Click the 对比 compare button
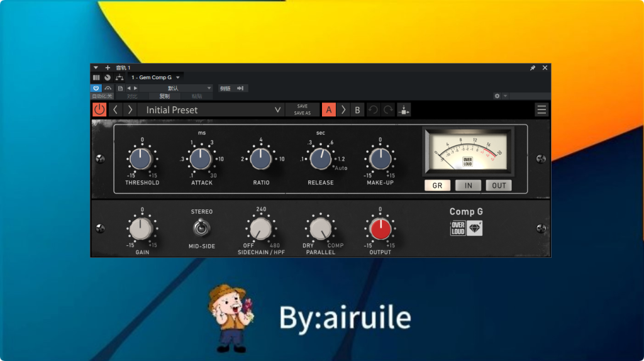This screenshot has height=361, width=644. pos(132,96)
